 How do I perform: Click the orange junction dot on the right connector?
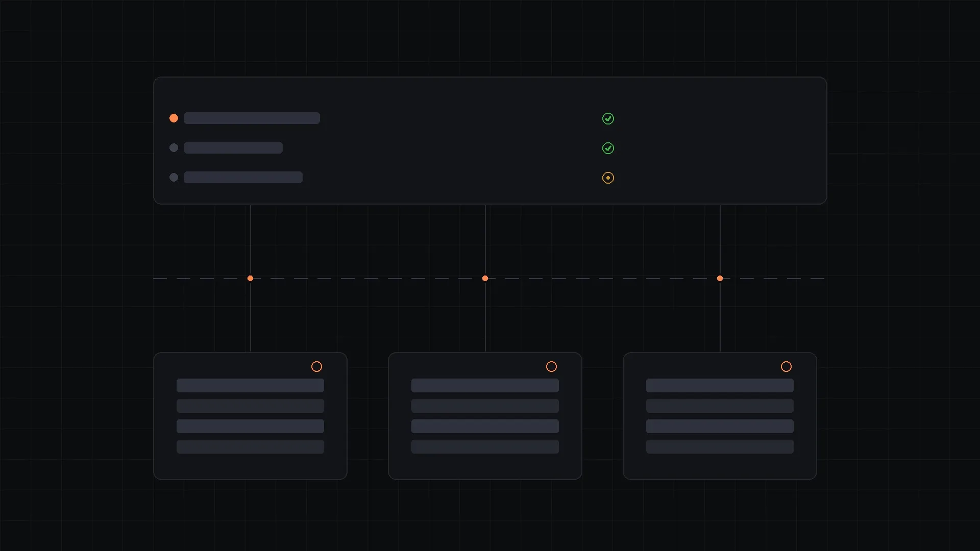[x=720, y=279]
